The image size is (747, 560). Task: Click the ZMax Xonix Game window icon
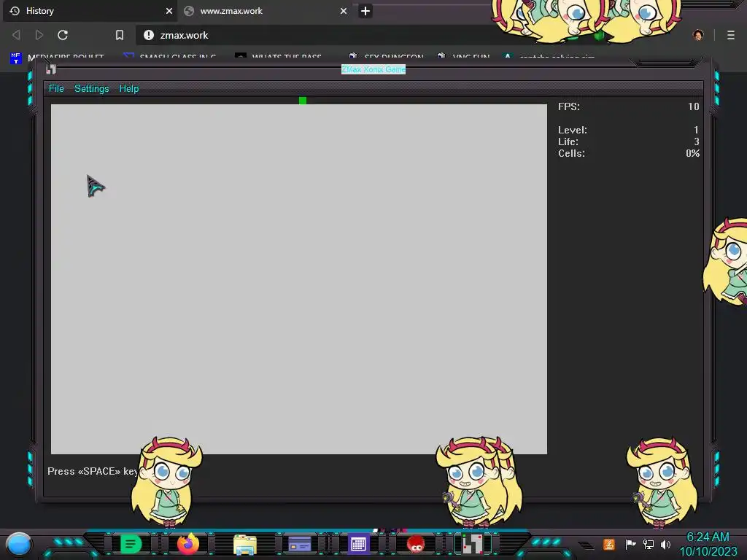point(51,69)
